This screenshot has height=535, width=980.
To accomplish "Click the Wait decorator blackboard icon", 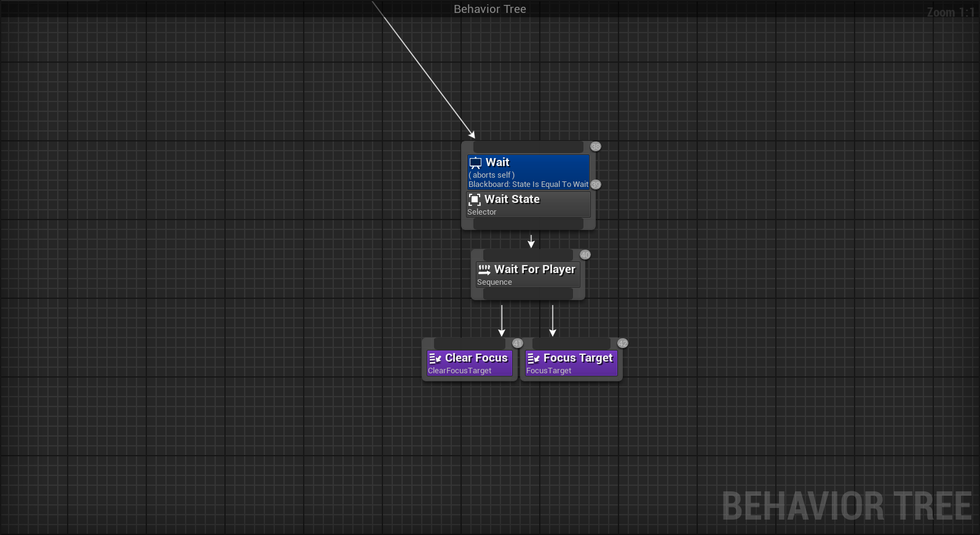I will [x=476, y=163].
